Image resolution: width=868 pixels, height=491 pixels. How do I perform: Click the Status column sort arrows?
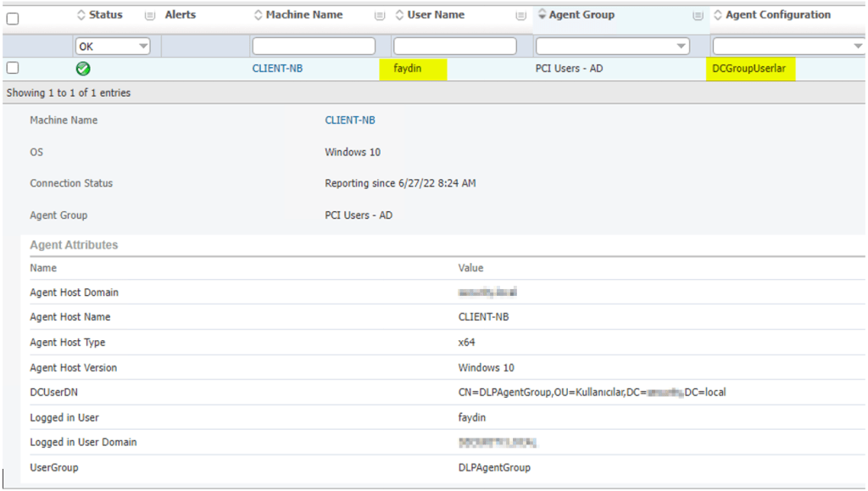[x=81, y=15]
